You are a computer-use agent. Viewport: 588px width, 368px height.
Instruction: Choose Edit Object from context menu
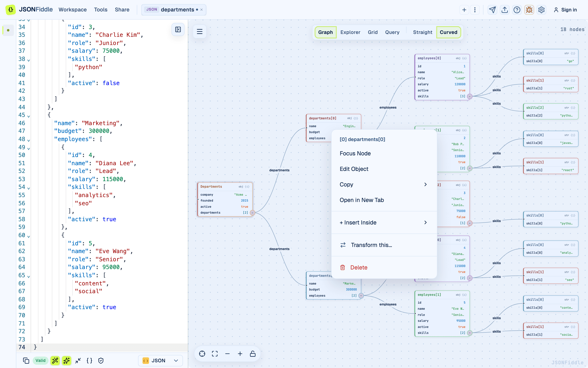coord(384,169)
